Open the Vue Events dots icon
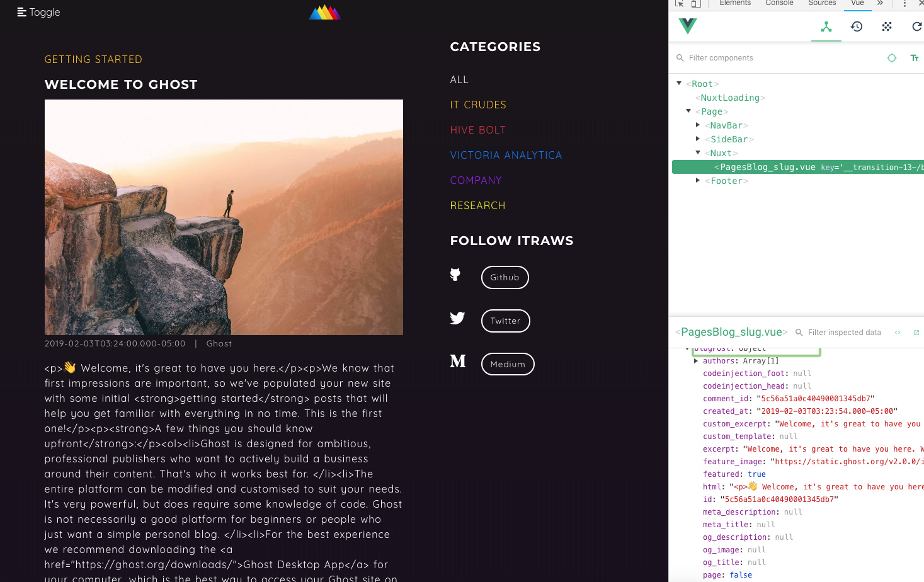 (887, 26)
